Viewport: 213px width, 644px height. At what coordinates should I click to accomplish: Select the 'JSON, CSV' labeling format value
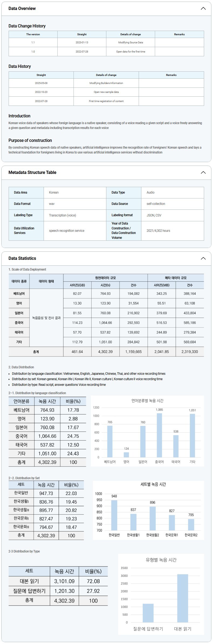[154, 215]
